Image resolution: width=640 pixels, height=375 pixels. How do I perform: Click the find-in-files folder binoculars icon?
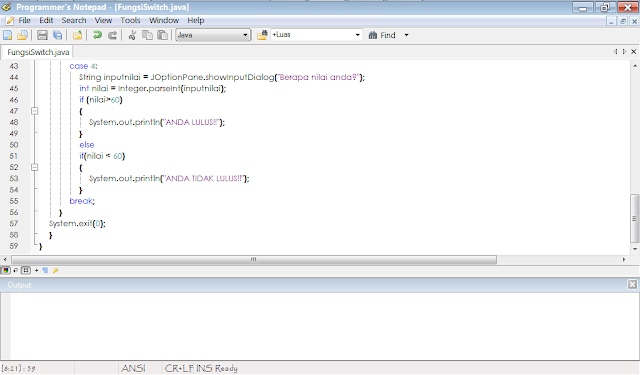(262, 36)
